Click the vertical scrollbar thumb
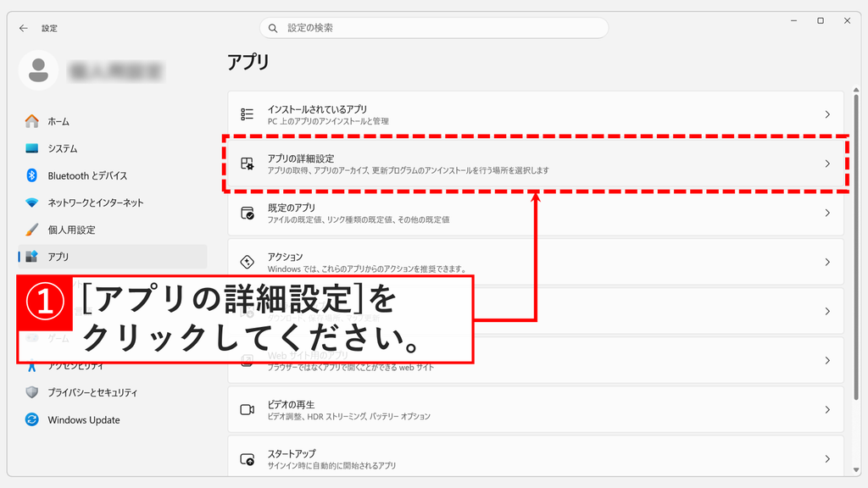The width and height of the screenshot is (868, 488). point(856,247)
